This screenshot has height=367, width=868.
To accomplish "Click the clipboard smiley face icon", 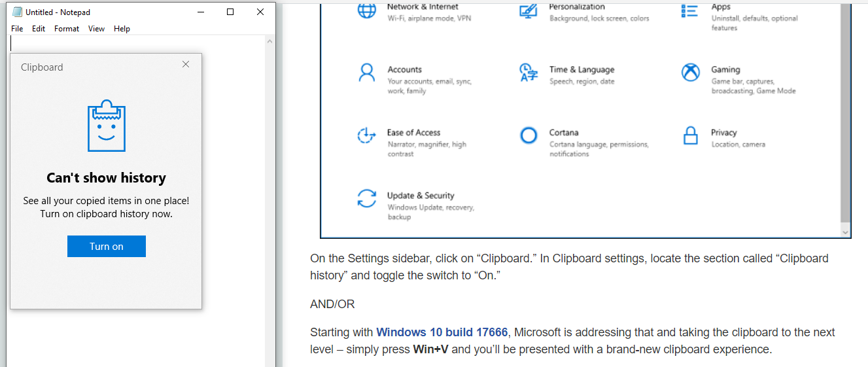I will [106, 126].
